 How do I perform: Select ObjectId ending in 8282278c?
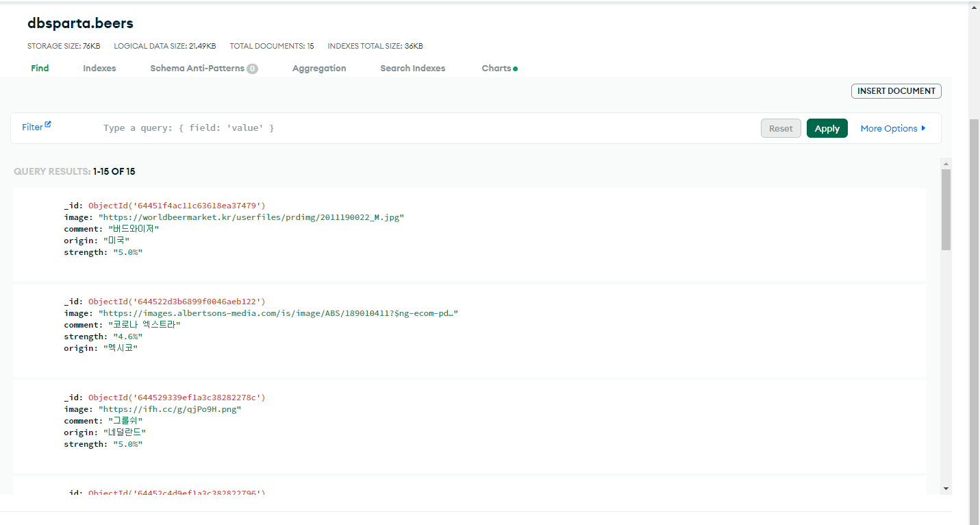click(x=177, y=398)
